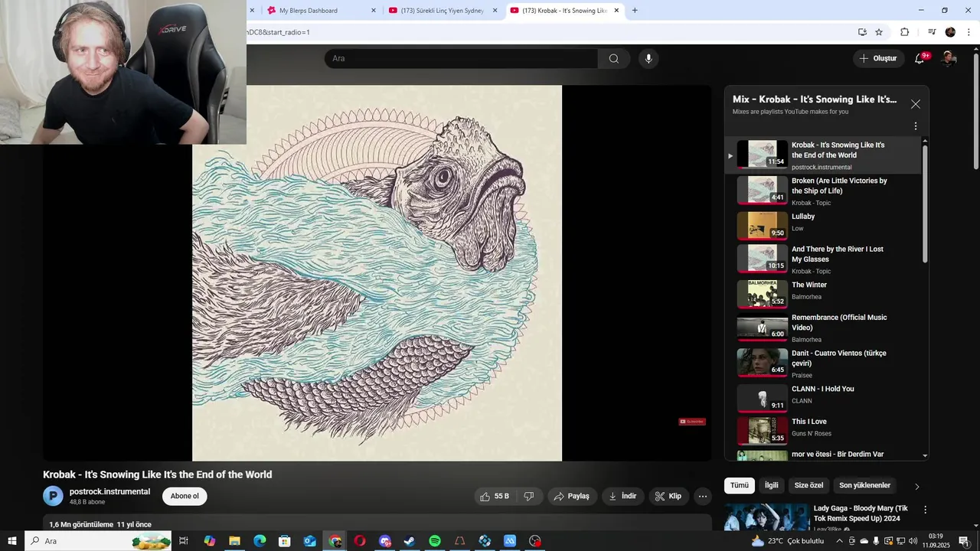Image resolution: width=980 pixels, height=551 pixels.
Task: Select the İlgili filter chip
Action: click(x=772, y=485)
